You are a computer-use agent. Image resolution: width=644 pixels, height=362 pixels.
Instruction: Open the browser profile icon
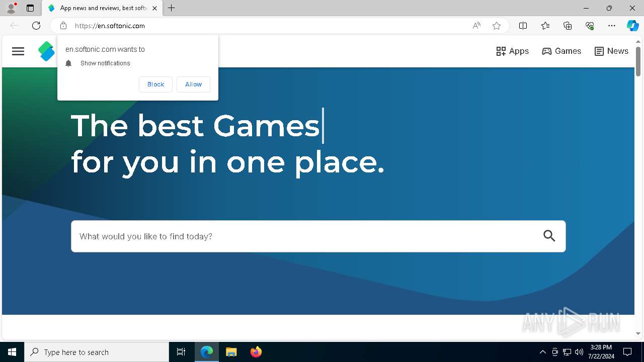coord(11,8)
